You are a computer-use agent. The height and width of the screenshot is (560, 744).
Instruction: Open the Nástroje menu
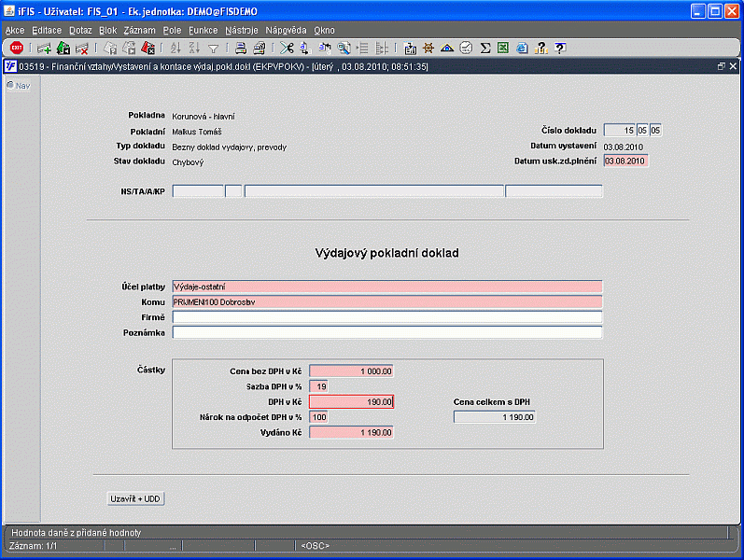point(241,30)
